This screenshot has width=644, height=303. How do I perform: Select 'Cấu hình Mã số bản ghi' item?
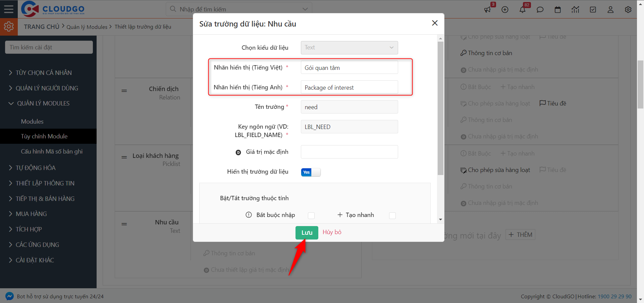point(52,151)
